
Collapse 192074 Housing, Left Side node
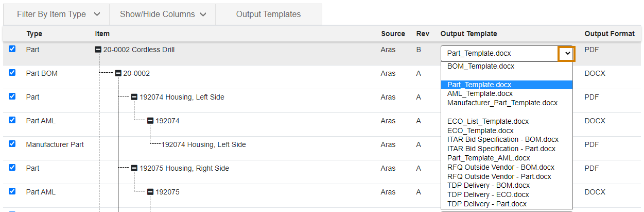(x=134, y=97)
